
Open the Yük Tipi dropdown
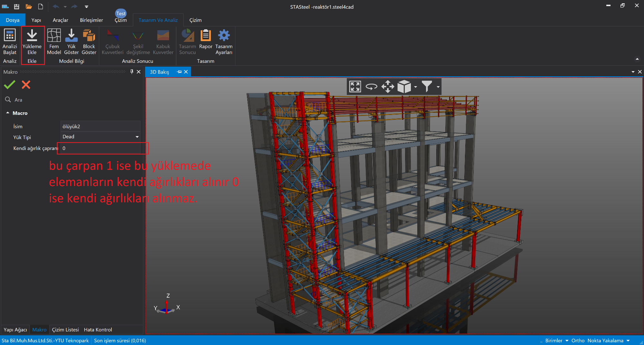(137, 137)
